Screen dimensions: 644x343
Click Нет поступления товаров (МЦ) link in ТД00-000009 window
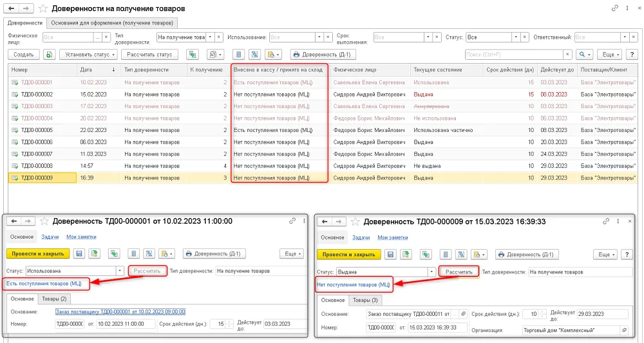point(353,284)
